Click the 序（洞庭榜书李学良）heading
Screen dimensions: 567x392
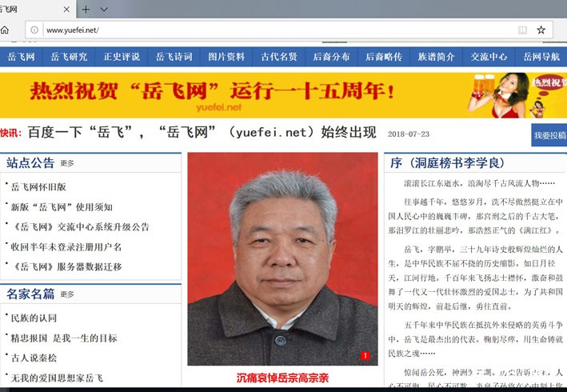coord(447,163)
